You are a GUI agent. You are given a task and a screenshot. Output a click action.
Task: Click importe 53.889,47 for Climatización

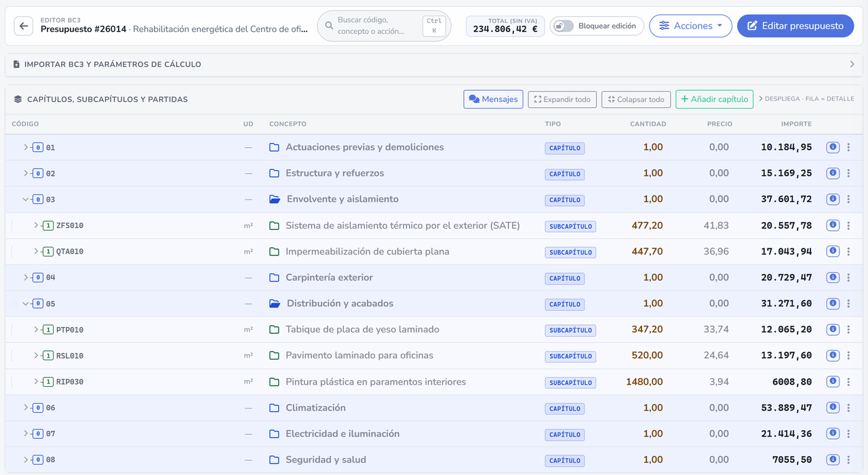786,408
